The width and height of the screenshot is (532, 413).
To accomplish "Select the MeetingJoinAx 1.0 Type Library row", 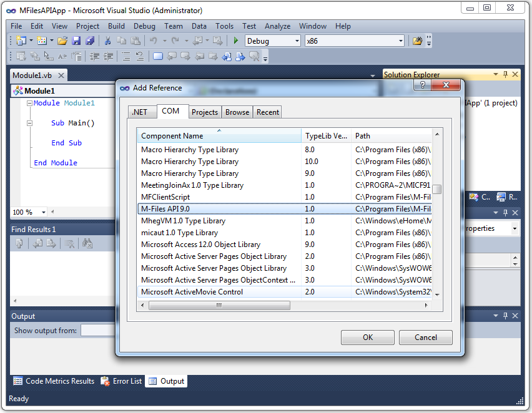I will (285, 185).
